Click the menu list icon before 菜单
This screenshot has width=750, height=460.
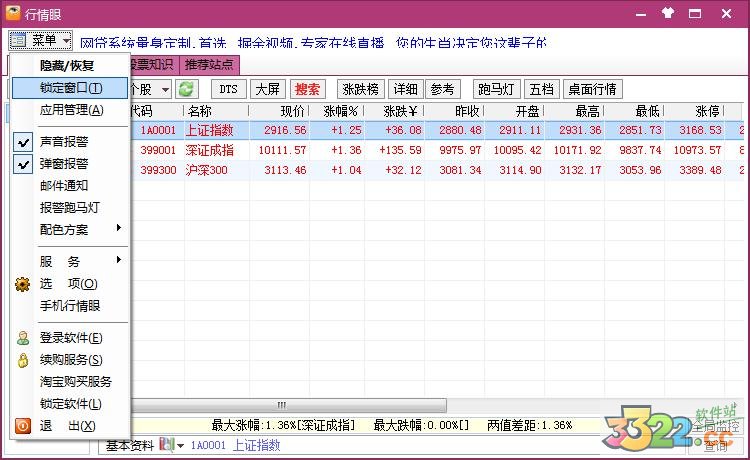(x=18, y=40)
